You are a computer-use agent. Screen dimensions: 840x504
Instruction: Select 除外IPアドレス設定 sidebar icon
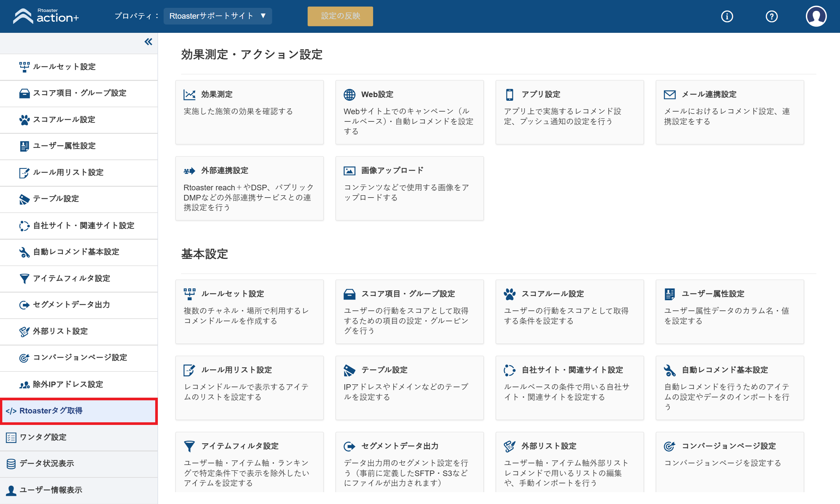(25, 385)
